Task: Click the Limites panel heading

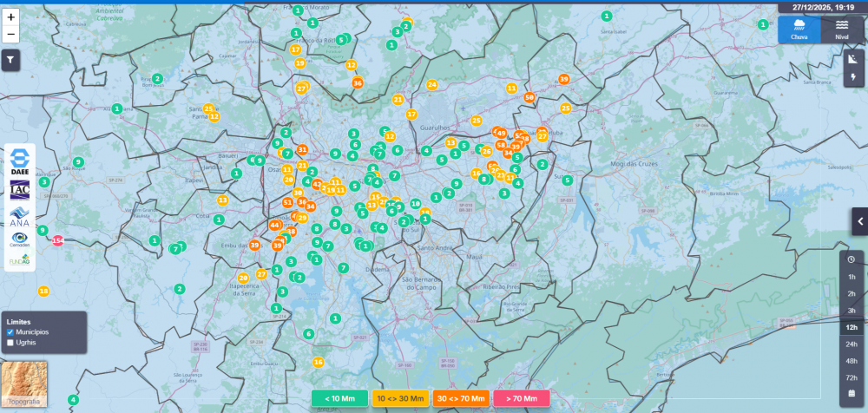Action: tap(18, 322)
